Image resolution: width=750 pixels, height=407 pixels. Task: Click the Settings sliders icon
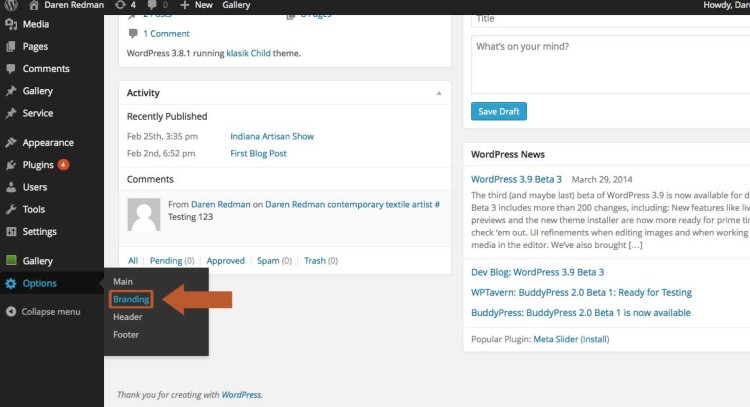(11, 231)
